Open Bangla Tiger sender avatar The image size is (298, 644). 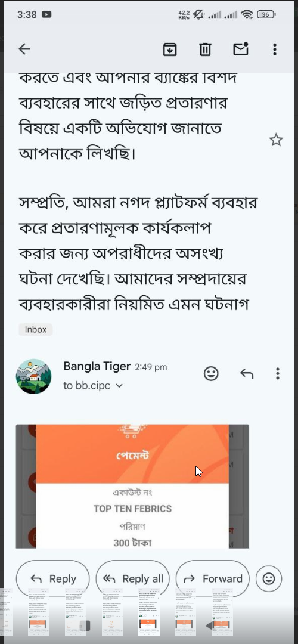33,376
